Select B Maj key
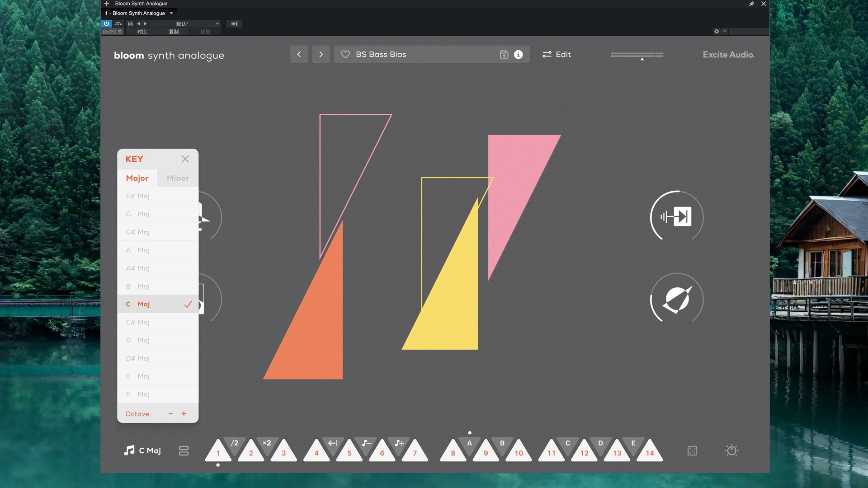Image resolution: width=868 pixels, height=488 pixels. (158, 286)
